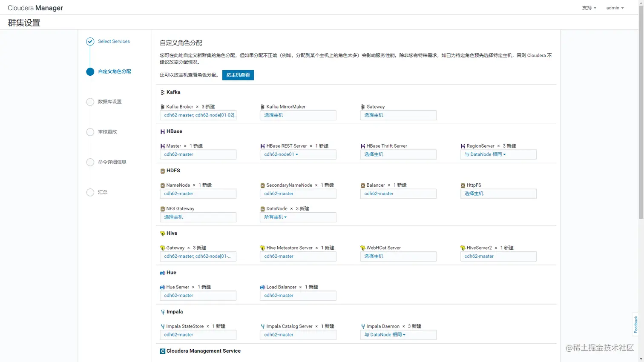The image size is (644, 362).
Task: Click the Kafka service heading icon
Action: pyautogui.click(x=162, y=92)
